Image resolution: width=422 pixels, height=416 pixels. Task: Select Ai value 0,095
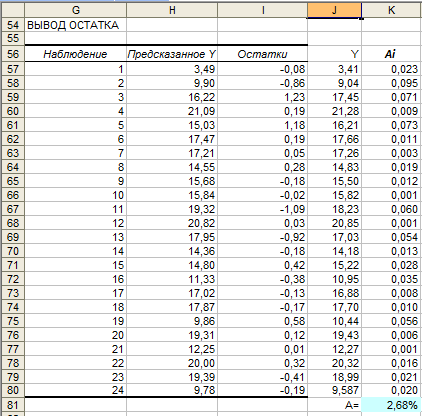coord(392,83)
